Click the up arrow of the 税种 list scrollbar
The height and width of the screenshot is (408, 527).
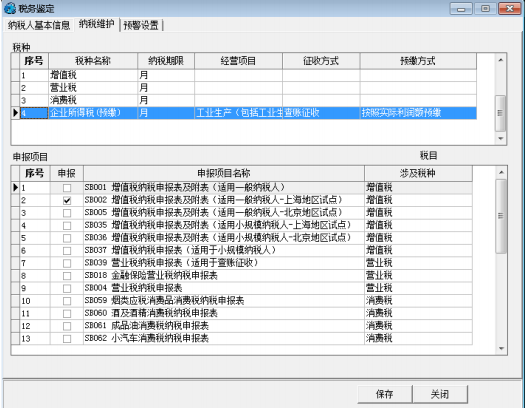500,60
